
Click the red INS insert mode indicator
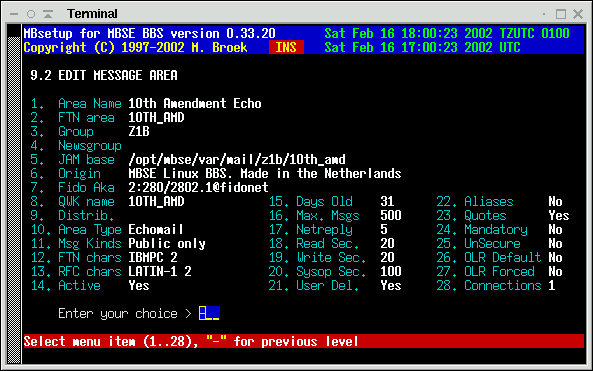pyautogui.click(x=286, y=47)
